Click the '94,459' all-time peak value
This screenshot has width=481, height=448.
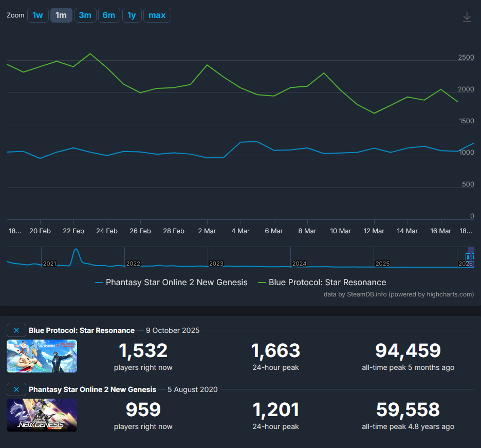coord(408,350)
